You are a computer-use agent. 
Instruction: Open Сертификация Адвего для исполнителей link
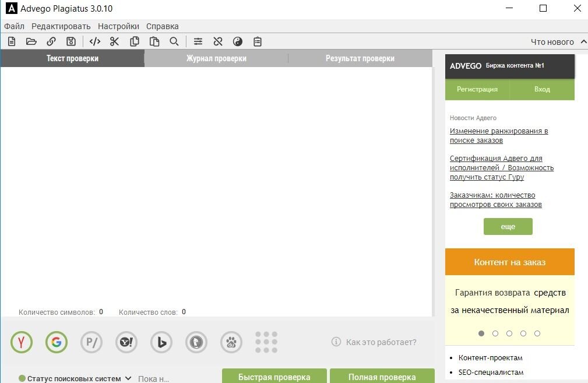[502, 168]
